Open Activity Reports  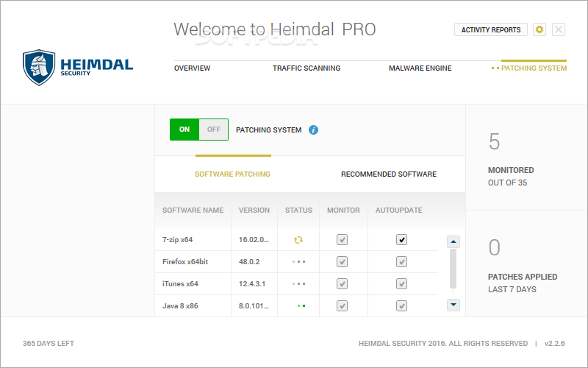[x=491, y=29]
